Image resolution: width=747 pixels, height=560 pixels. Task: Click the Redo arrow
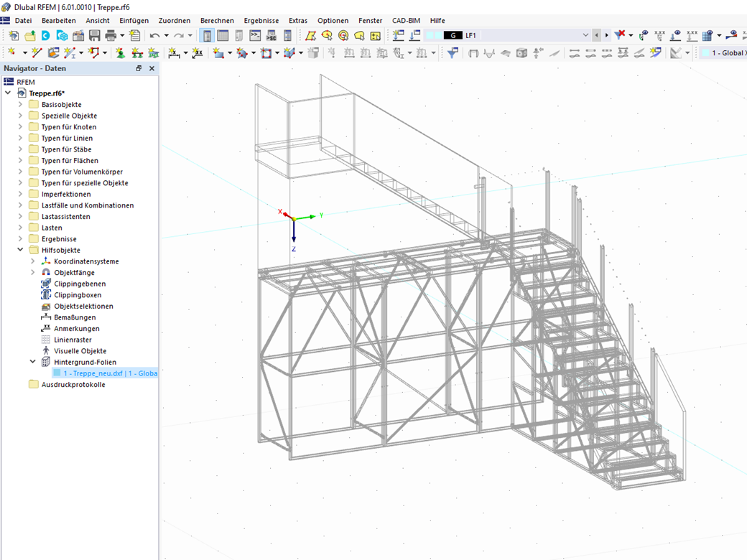click(179, 35)
